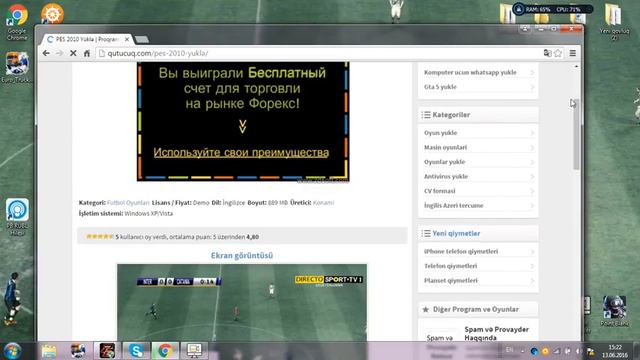Screen dimensions: 640x360
Task: Click the Ekran görüntüsü heading
Action: click(242, 256)
